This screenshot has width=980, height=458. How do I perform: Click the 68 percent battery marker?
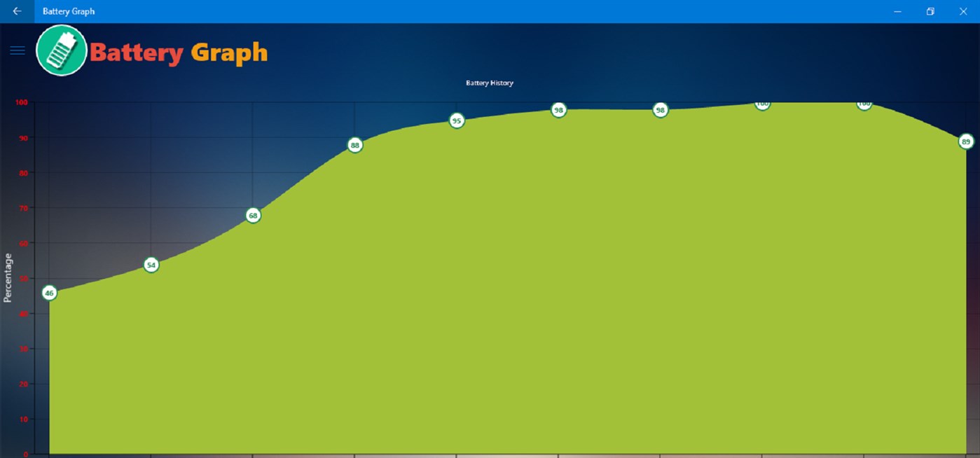coord(253,216)
